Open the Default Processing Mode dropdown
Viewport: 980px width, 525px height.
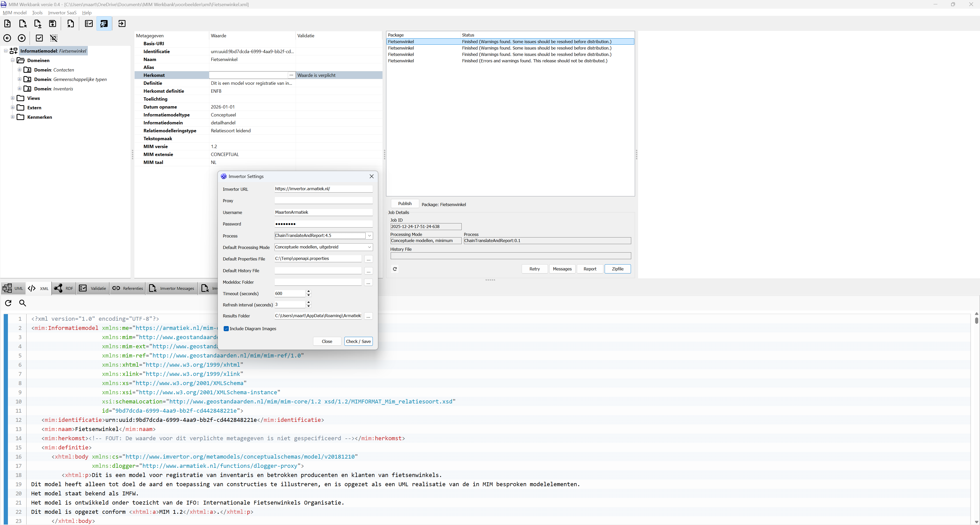pyautogui.click(x=369, y=247)
